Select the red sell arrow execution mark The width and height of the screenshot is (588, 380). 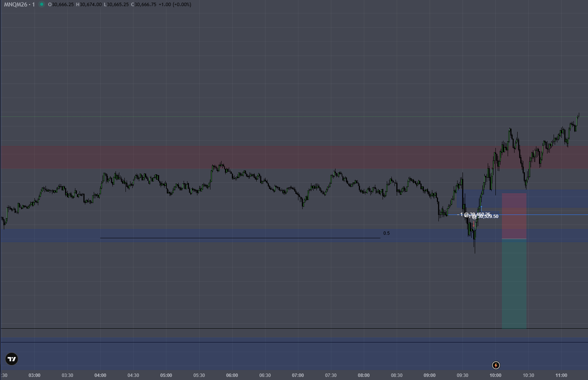(474, 224)
